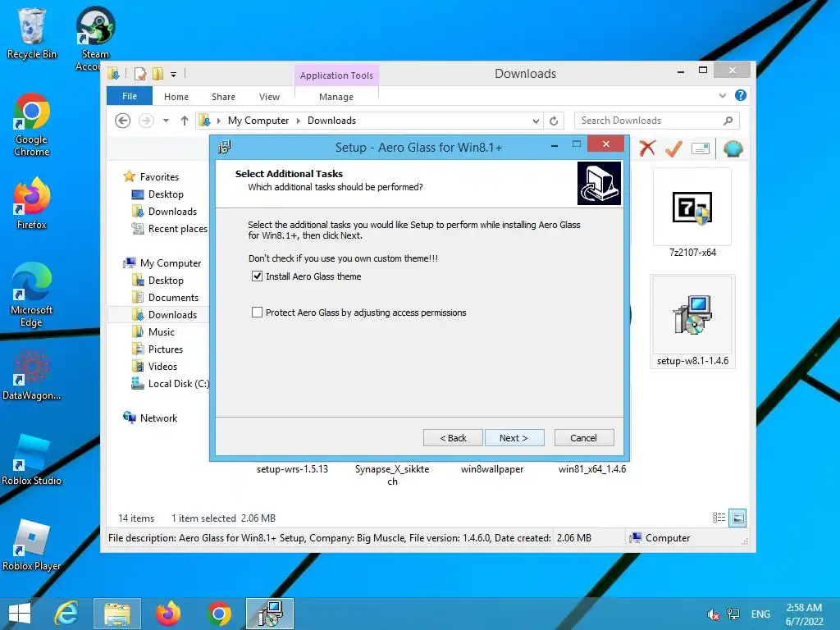
Task: Open the Share ribbon tab
Action: pyautogui.click(x=223, y=97)
